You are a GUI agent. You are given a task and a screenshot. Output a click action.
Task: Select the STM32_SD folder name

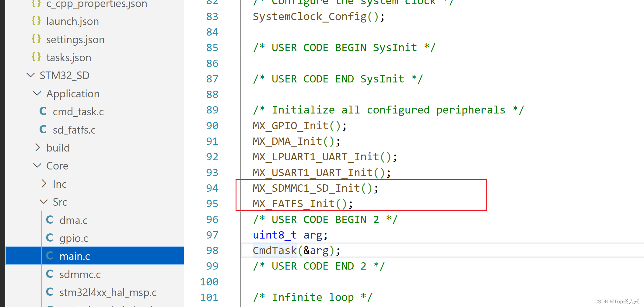click(65, 75)
